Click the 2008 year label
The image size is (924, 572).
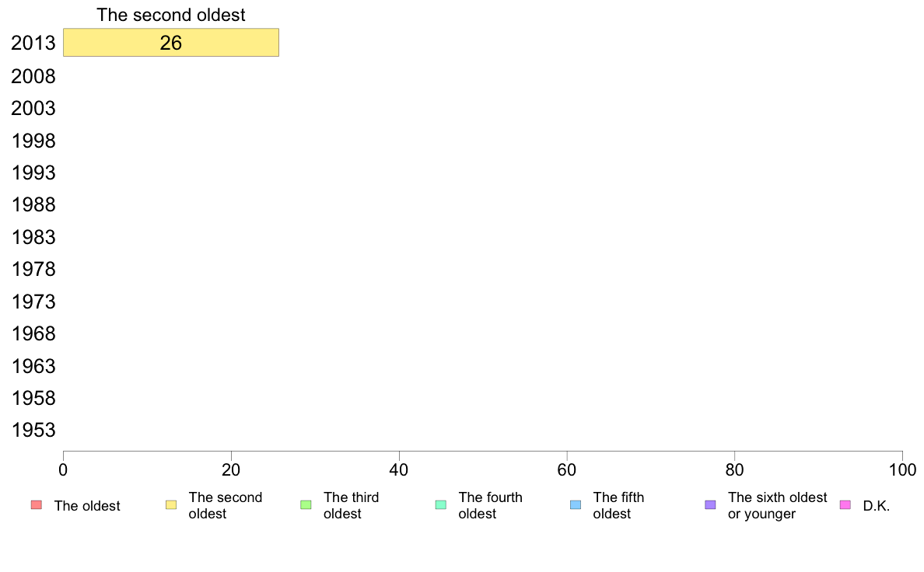click(x=33, y=77)
